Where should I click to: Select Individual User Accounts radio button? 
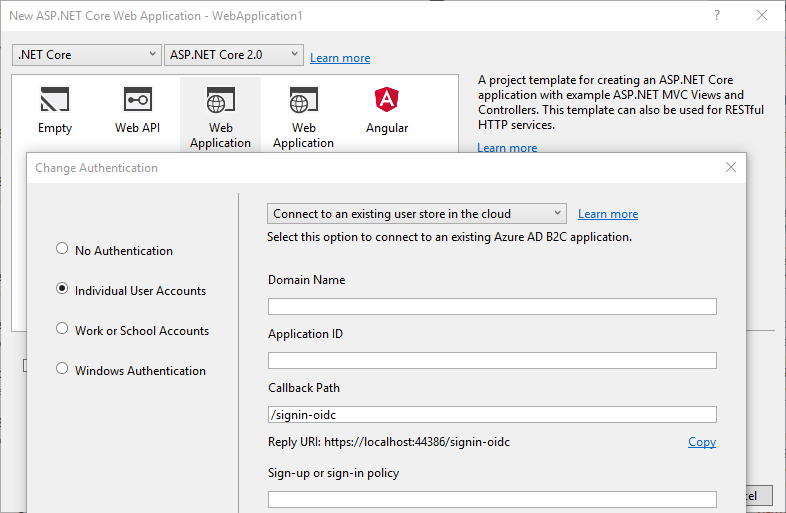[62, 289]
